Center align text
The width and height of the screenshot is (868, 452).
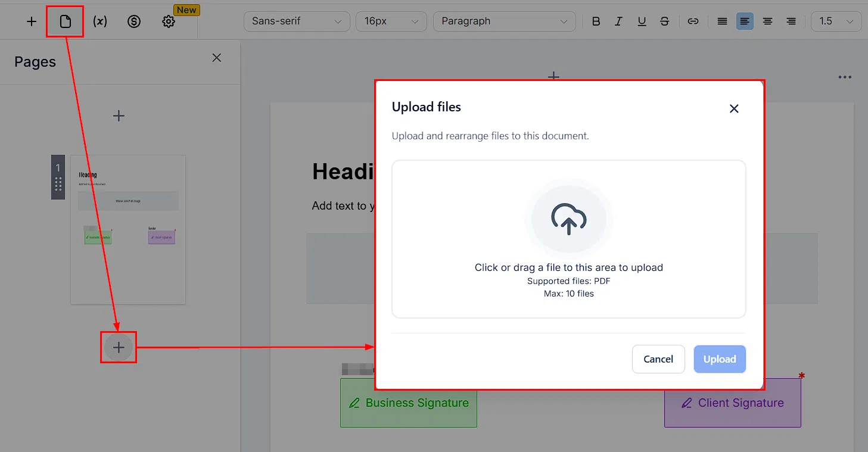768,21
